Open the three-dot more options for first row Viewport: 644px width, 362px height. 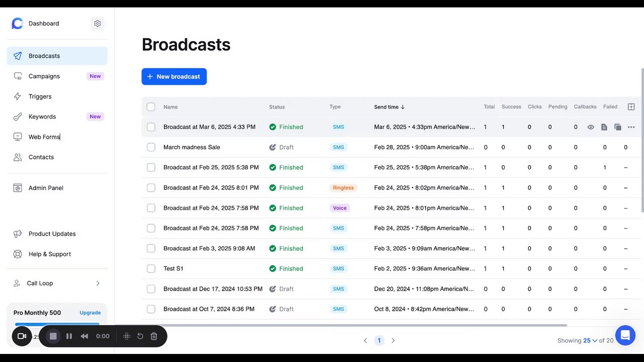point(631,127)
